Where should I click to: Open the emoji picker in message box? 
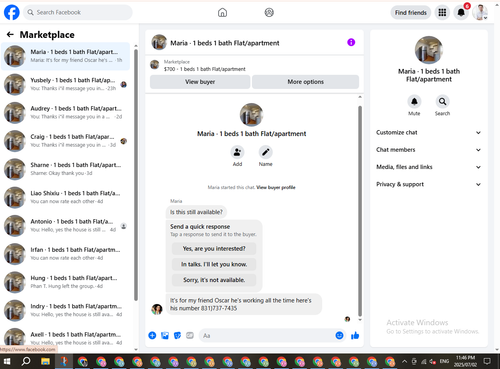[339, 335]
